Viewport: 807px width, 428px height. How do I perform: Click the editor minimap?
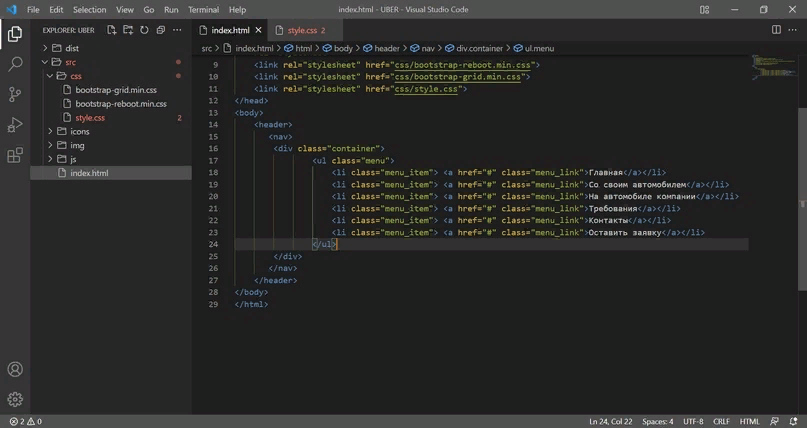[x=774, y=67]
